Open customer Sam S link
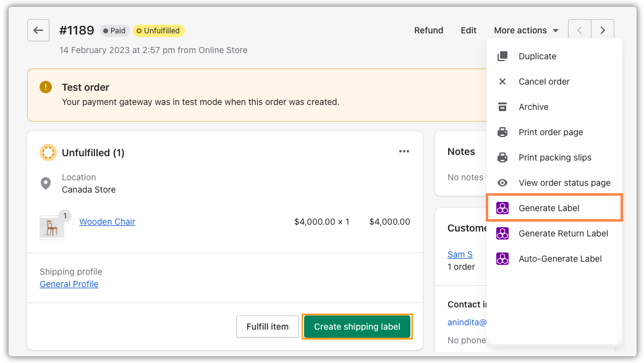This screenshot has height=363, width=644. [x=460, y=254]
